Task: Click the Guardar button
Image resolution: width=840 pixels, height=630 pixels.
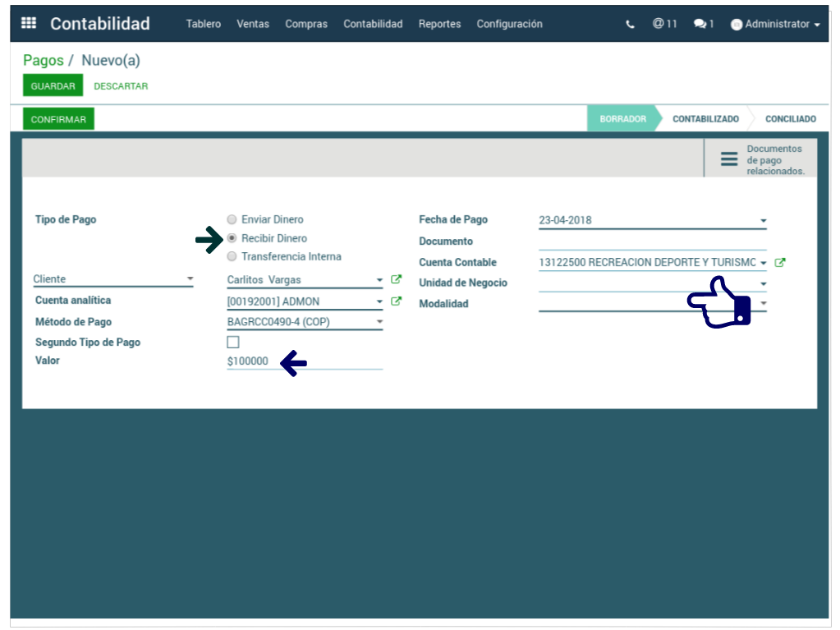Action: click(x=53, y=86)
